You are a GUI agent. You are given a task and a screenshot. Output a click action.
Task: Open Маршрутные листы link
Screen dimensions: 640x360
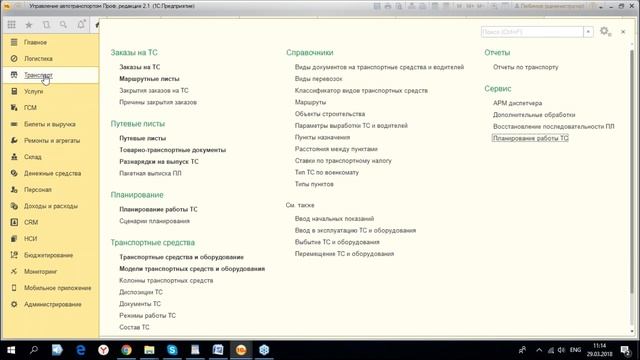[149, 79]
